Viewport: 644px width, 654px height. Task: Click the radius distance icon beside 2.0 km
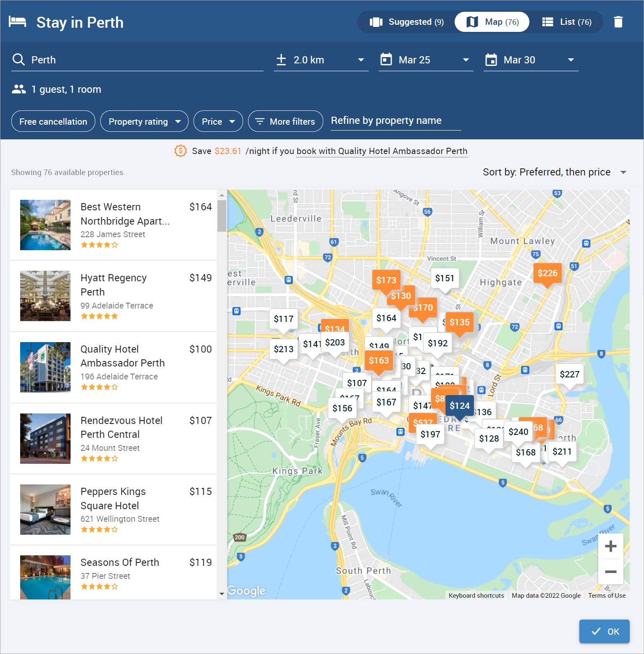point(281,60)
